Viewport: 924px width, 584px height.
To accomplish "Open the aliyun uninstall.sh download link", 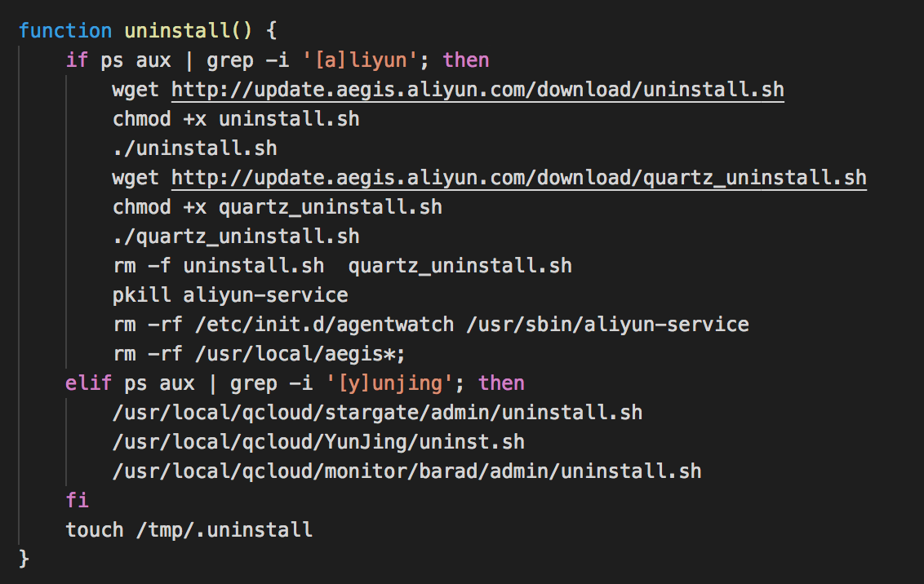I will pos(478,90).
